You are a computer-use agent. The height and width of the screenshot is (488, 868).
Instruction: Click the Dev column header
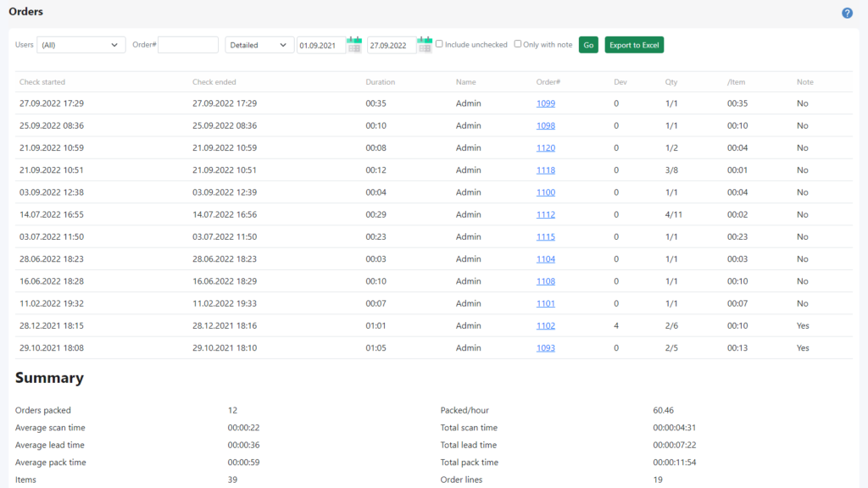(x=620, y=82)
